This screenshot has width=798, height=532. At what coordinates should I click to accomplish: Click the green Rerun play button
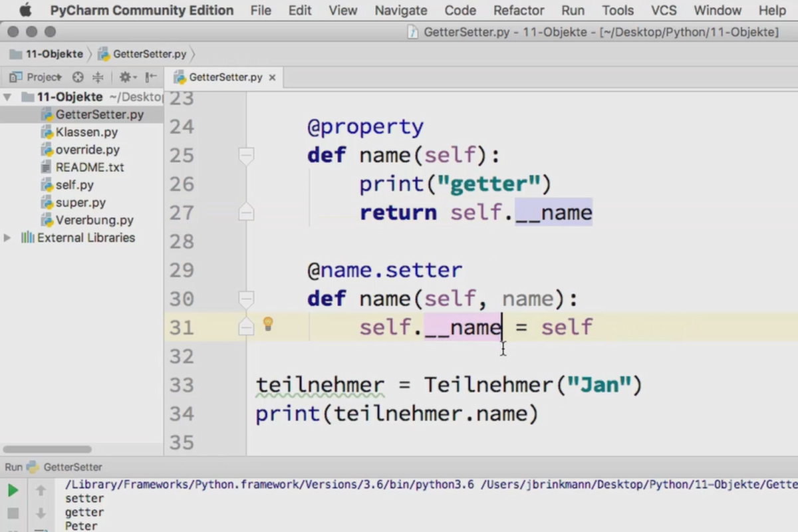(x=13, y=491)
